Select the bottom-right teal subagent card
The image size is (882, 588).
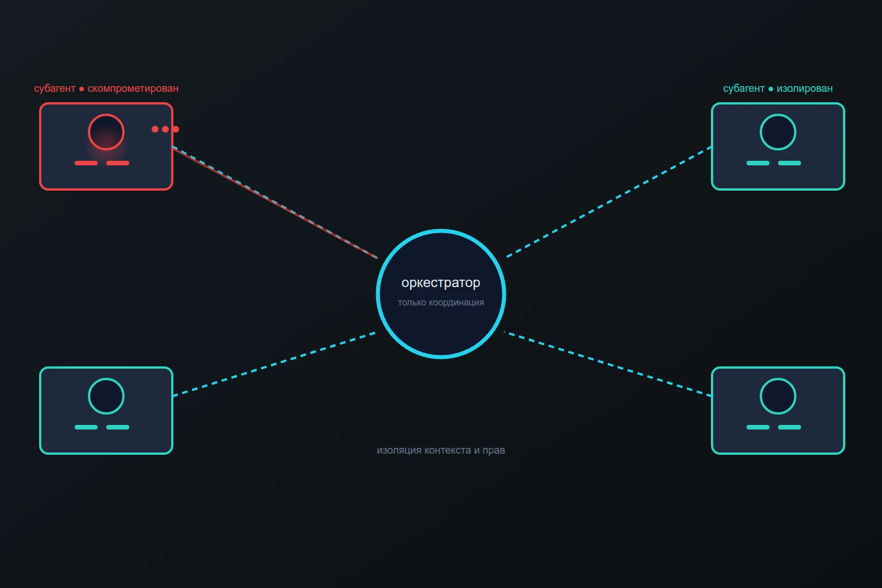(778, 411)
